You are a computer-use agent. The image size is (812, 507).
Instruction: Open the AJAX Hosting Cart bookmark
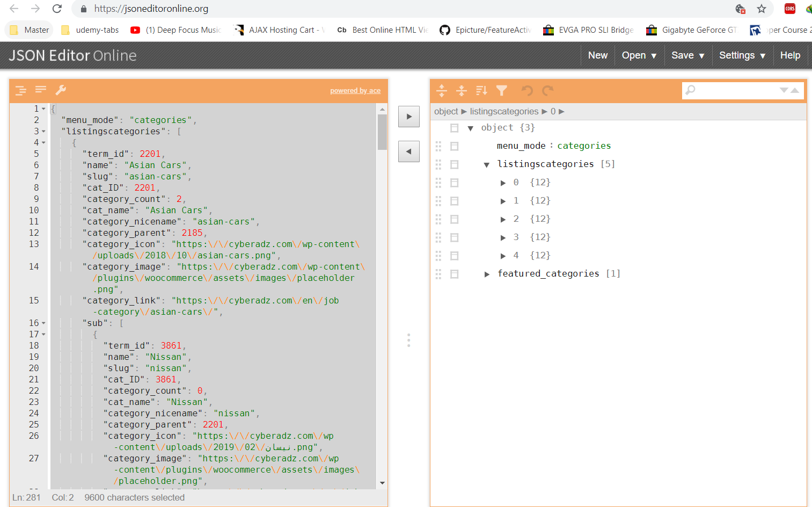click(x=280, y=30)
